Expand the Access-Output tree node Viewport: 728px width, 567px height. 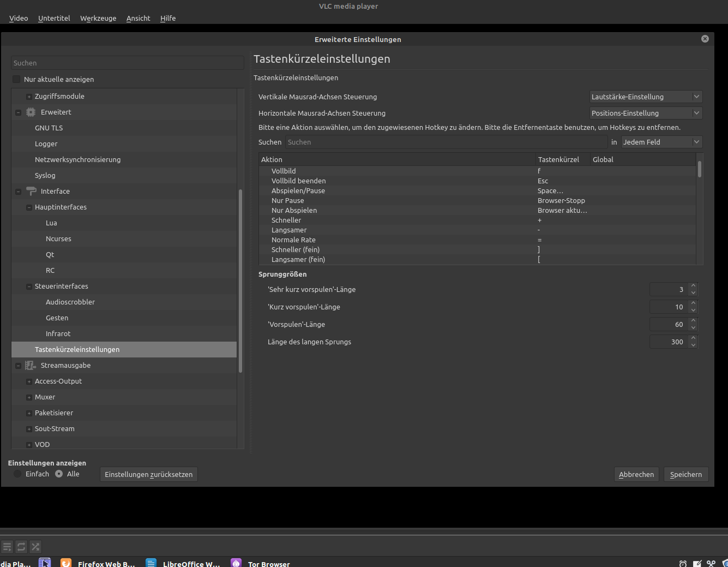pyautogui.click(x=29, y=381)
